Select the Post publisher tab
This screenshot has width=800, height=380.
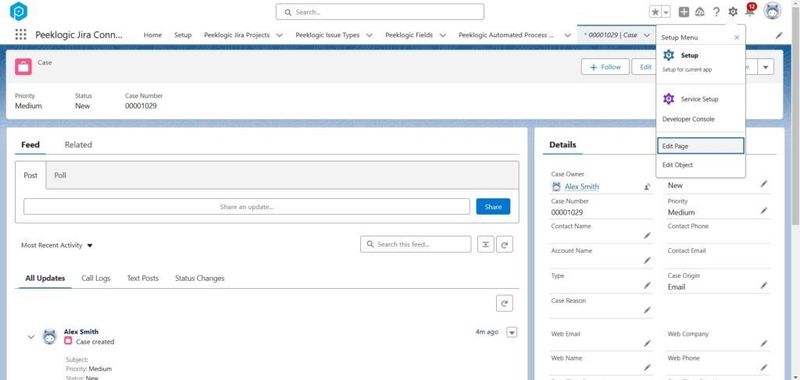coord(31,175)
